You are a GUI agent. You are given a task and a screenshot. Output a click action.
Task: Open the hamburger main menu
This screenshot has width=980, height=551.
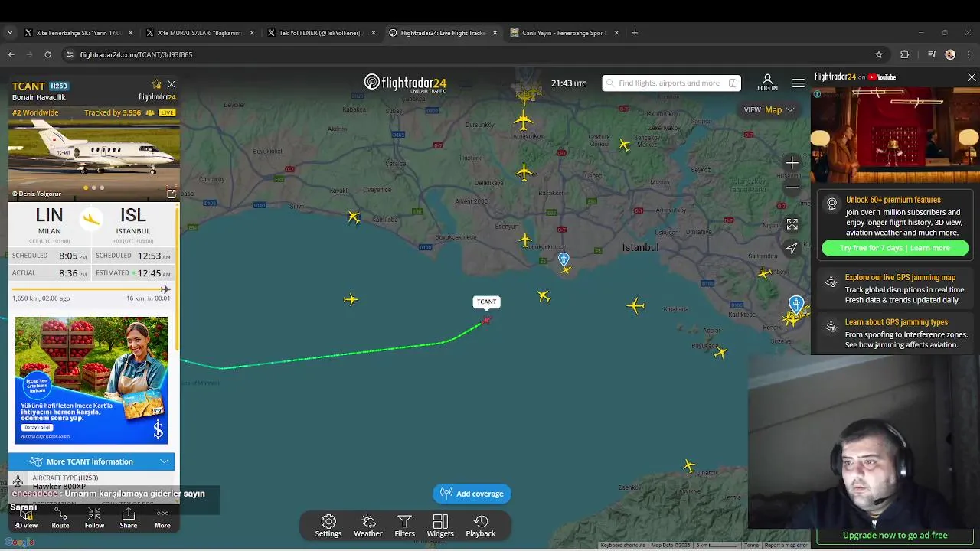click(x=798, y=83)
